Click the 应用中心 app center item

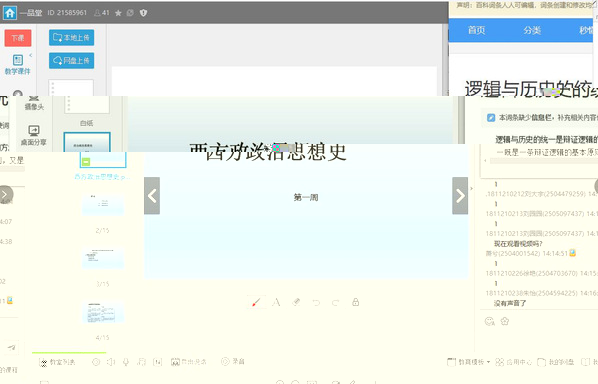coord(513,362)
